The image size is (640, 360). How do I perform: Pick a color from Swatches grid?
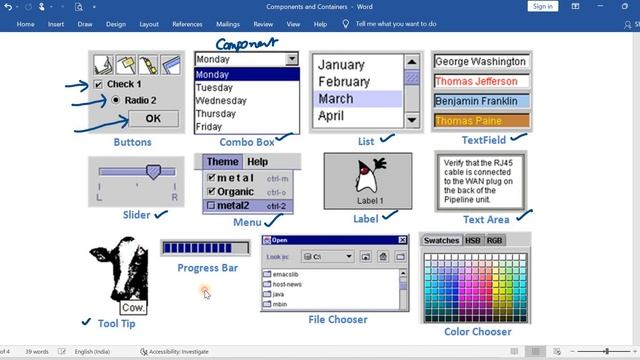click(476, 288)
